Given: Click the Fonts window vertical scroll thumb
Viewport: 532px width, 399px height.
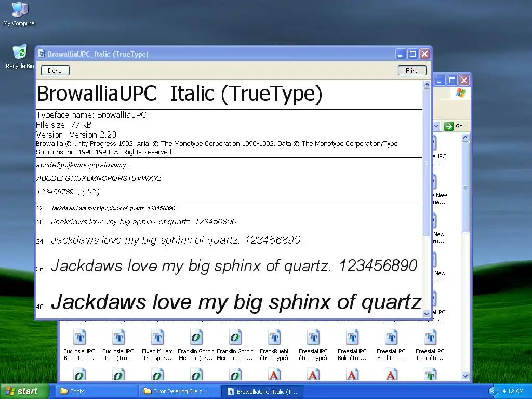Looking at the screenshot, I should pyautogui.click(x=465, y=187).
